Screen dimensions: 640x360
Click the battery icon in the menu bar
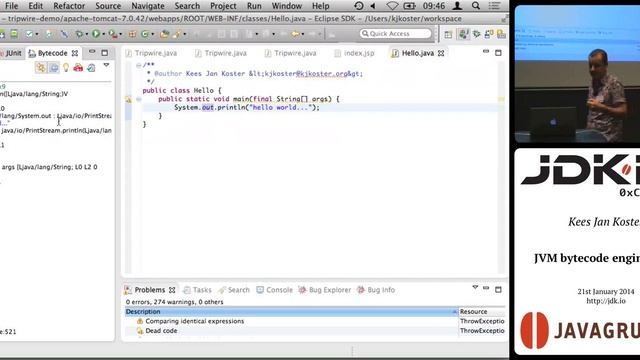pyautogui.click(x=409, y=6)
